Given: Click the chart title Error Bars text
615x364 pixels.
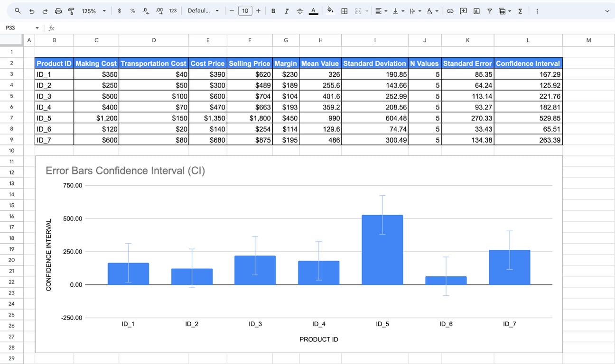Looking at the screenshot, I should [x=125, y=171].
